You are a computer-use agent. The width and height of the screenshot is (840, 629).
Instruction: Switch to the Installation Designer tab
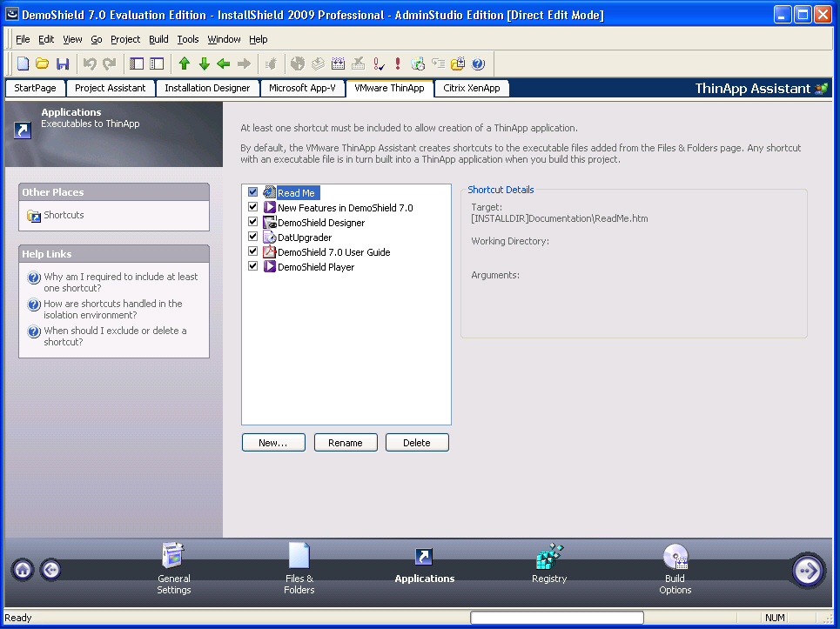coord(207,88)
